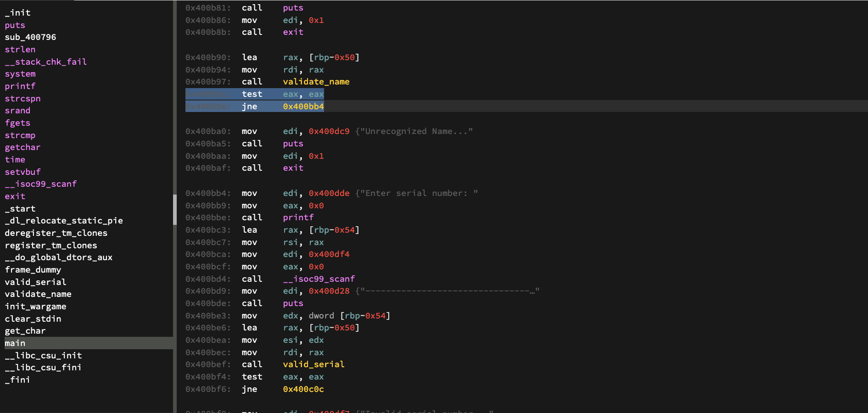The width and height of the screenshot is (868, 413).
Task: Click the exit call at 0x400baf
Action: coord(293,168)
